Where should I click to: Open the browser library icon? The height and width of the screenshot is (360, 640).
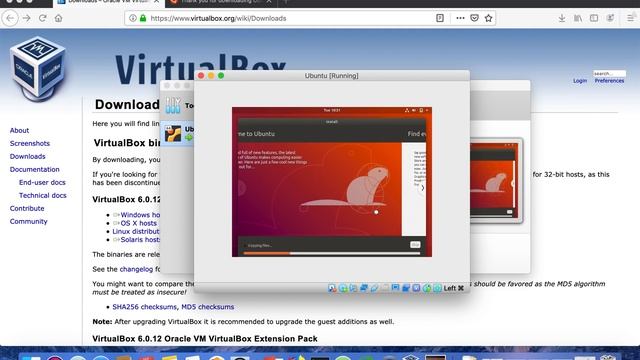coord(578,18)
